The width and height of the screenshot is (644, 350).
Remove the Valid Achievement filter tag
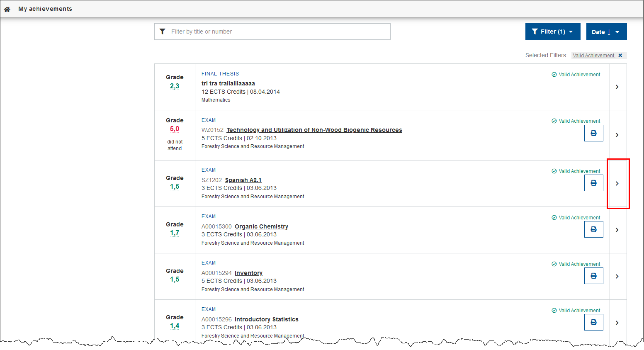(x=620, y=56)
